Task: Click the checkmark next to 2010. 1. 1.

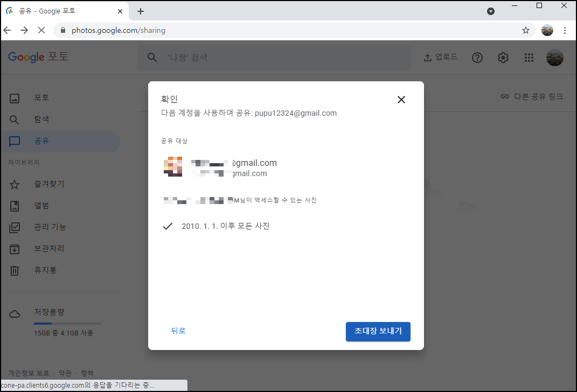Action: pyautogui.click(x=168, y=226)
